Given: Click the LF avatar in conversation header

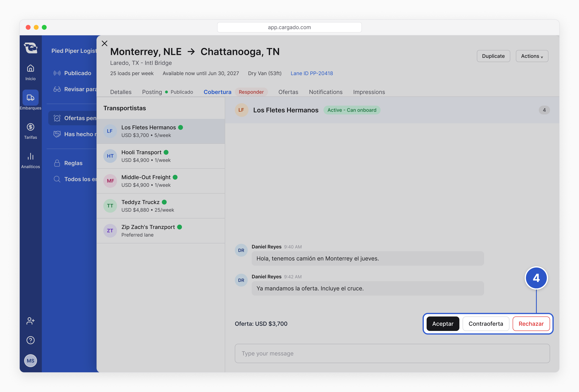Looking at the screenshot, I should 241,110.
